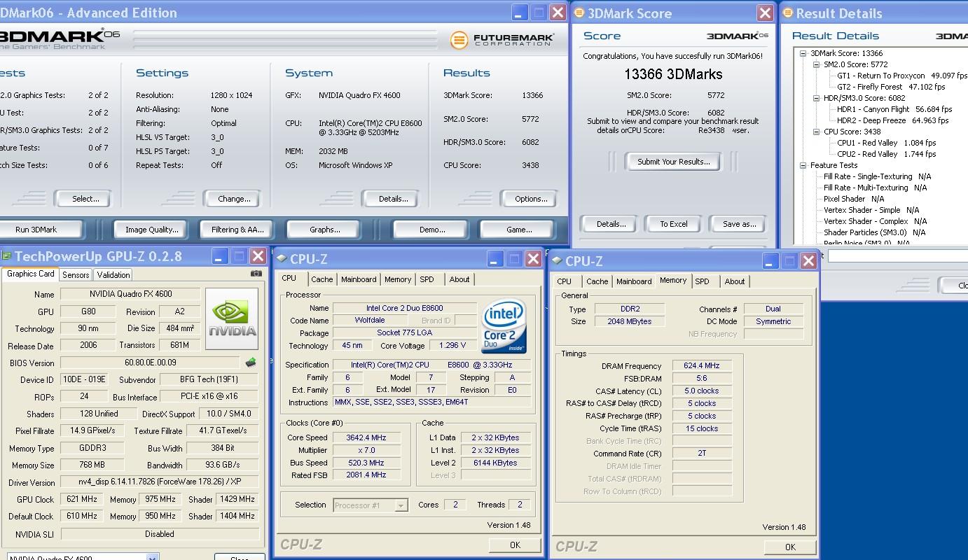
Task: Open CPU tab in CPU-Z Timings window
Action: coord(564,281)
